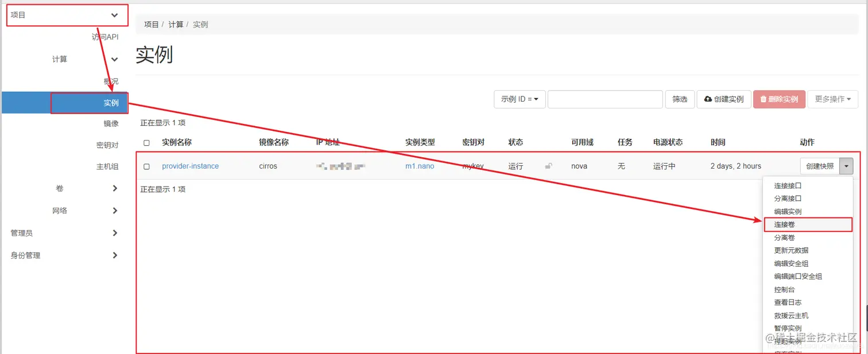Screen dimensions: 868x354
Task: Choose 救援云主机 from the actions menu
Action: tap(791, 316)
